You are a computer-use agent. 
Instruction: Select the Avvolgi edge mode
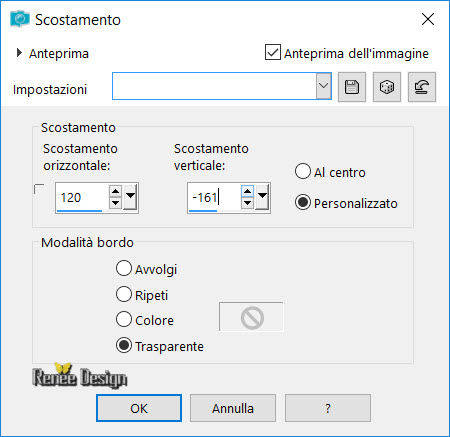coord(124,268)
